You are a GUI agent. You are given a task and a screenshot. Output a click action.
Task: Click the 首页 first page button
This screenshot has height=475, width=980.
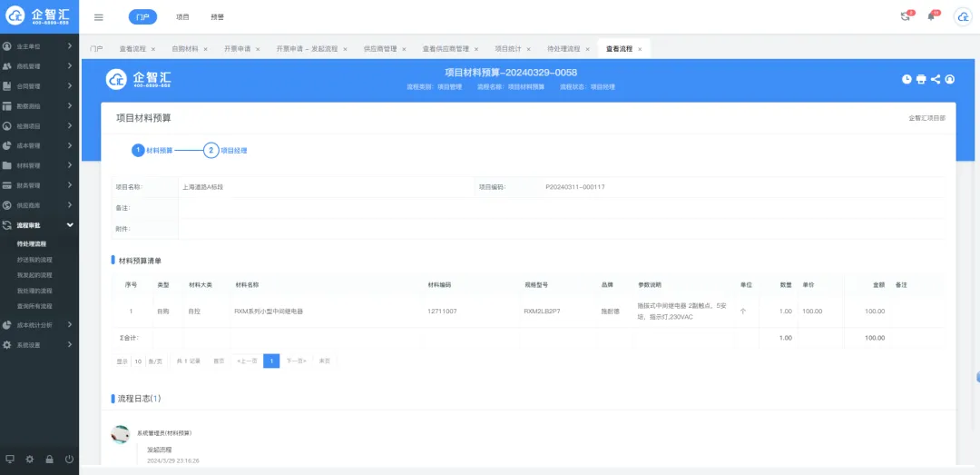219,361
